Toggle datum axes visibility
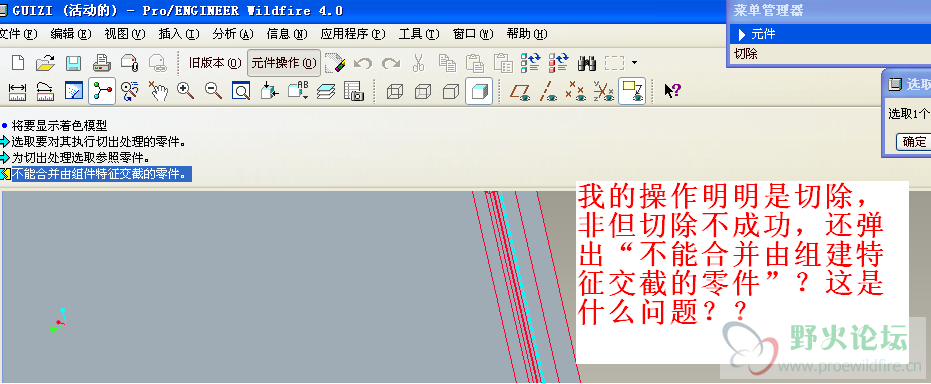 pyautogui.click(x=548, y=91)
